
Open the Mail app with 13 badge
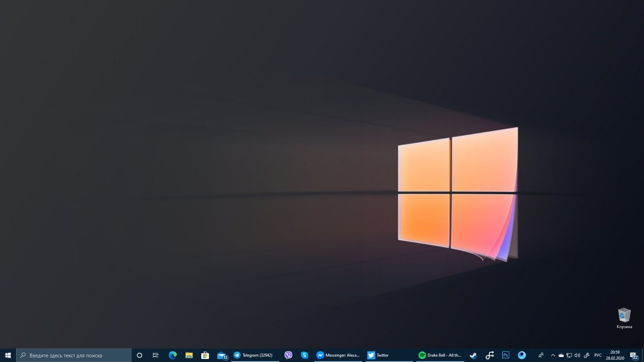pyautogui.click(x=222, y=355)
